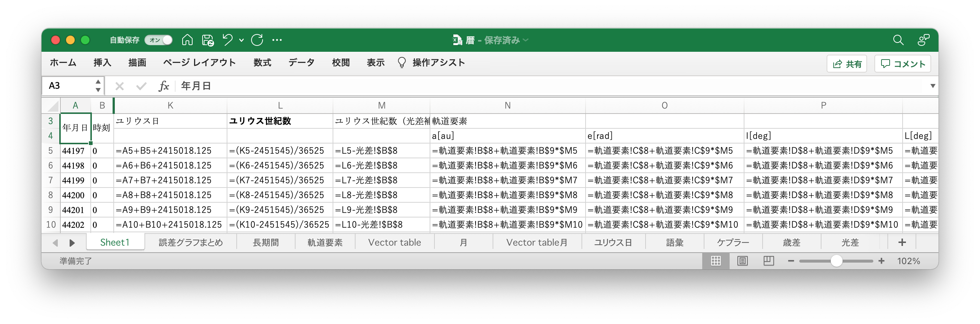This screenshot has height=324, width=980.
Task: Select row 7 header
Action: pos(51,180)
